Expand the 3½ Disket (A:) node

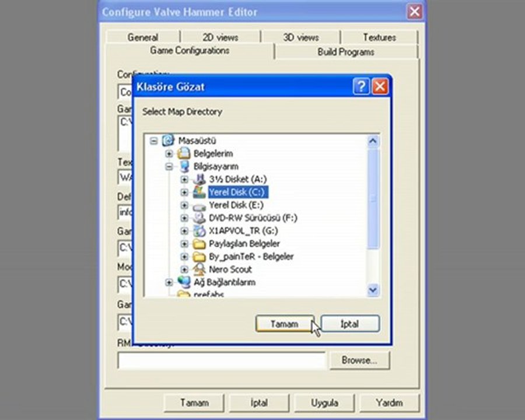pos(184,180)
